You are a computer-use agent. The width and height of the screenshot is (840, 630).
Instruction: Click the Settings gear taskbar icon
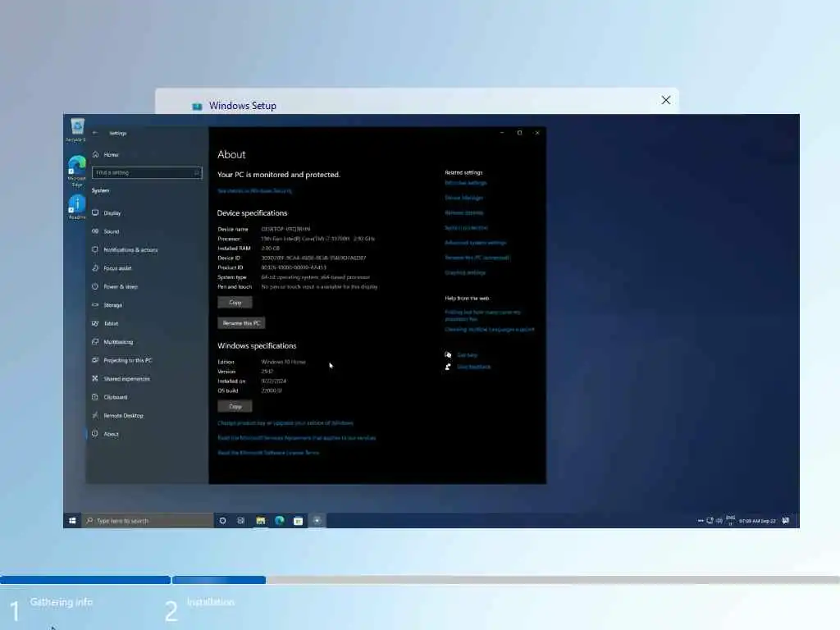click(317, 521)
